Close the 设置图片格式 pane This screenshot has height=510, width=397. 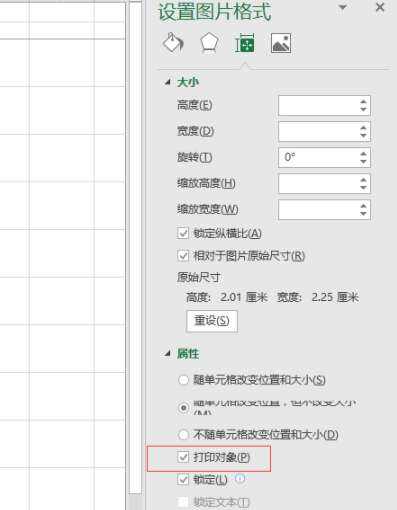(380, 7)
